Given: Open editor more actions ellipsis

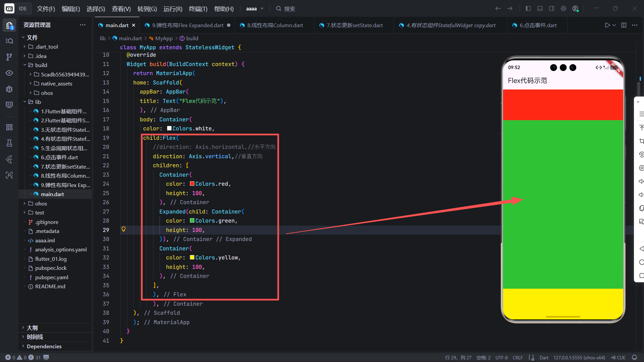Looking at the screenshot, I should tap(635, 25).
